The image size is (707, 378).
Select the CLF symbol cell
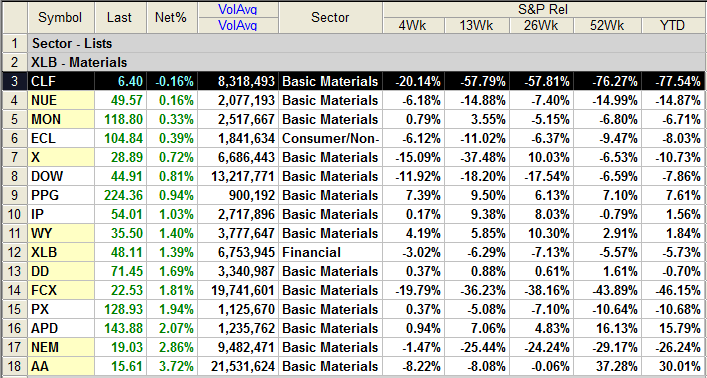coord(61,81)
